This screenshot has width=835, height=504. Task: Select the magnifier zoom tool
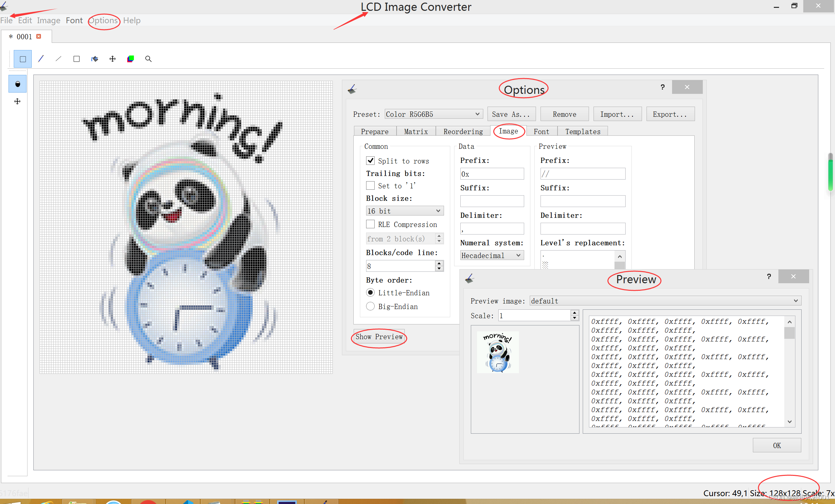148,59
